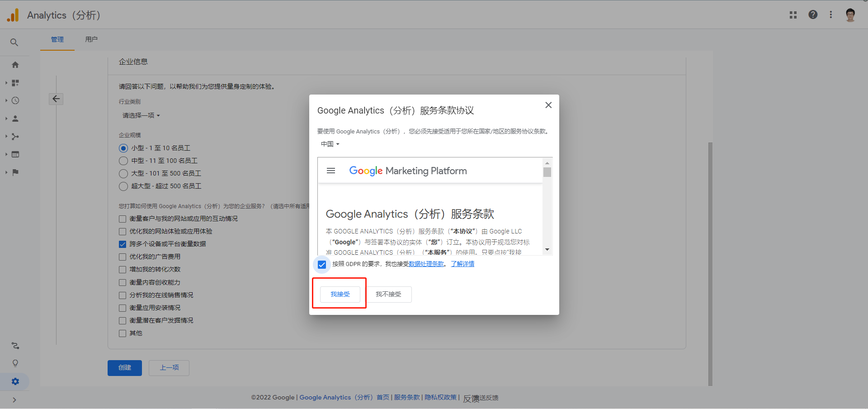The height and width of the screenshot is (409, 868).
Task: Click the blue 创建 button
Action: click(x=125, y=368)
